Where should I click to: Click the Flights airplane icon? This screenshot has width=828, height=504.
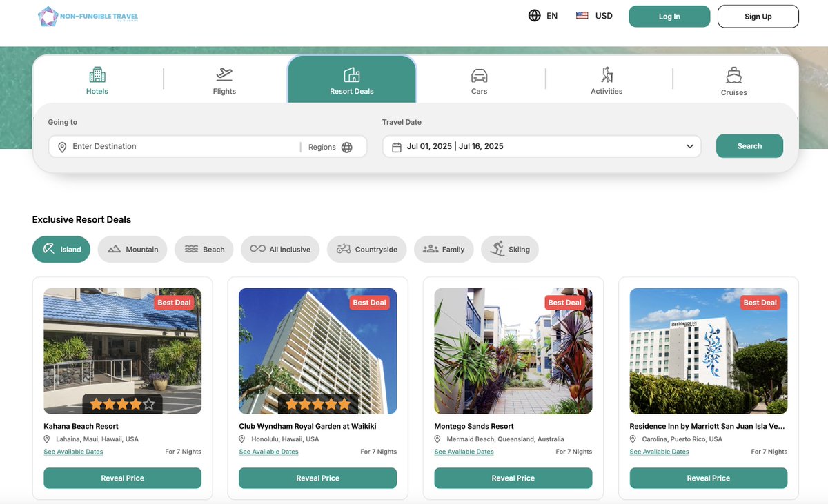(224, 74)
